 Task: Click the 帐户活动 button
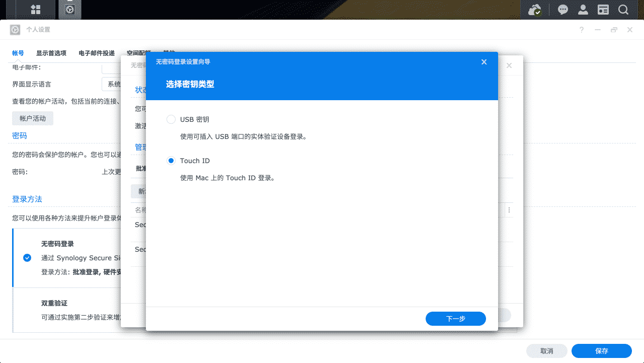point(33,118)
